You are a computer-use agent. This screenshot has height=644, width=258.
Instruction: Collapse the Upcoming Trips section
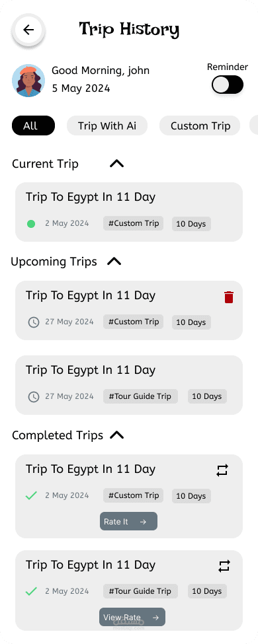tap(114, 261)
